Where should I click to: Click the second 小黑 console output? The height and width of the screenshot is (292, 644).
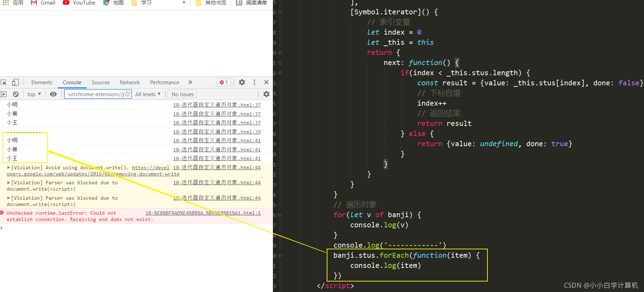tap(12, 149)
